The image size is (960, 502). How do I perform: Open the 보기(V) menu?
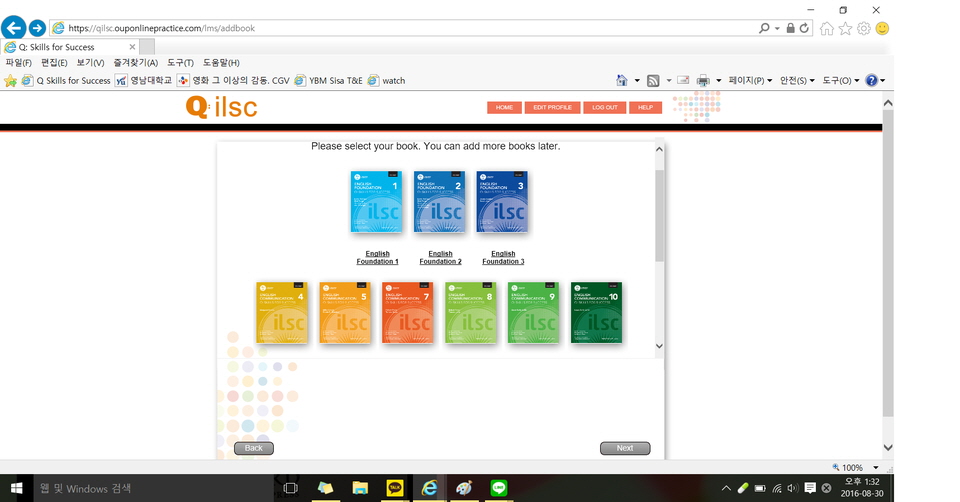(x=90, y=62)
